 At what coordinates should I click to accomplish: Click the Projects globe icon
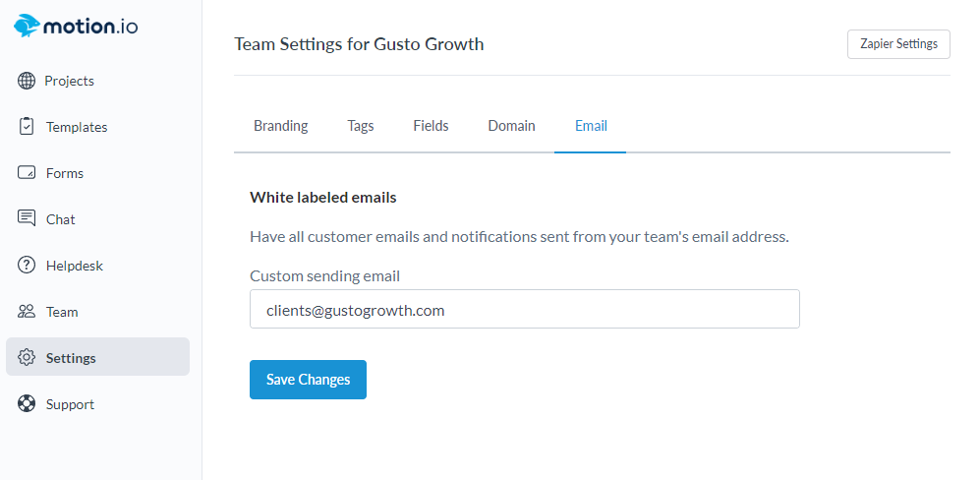(27, 81)
